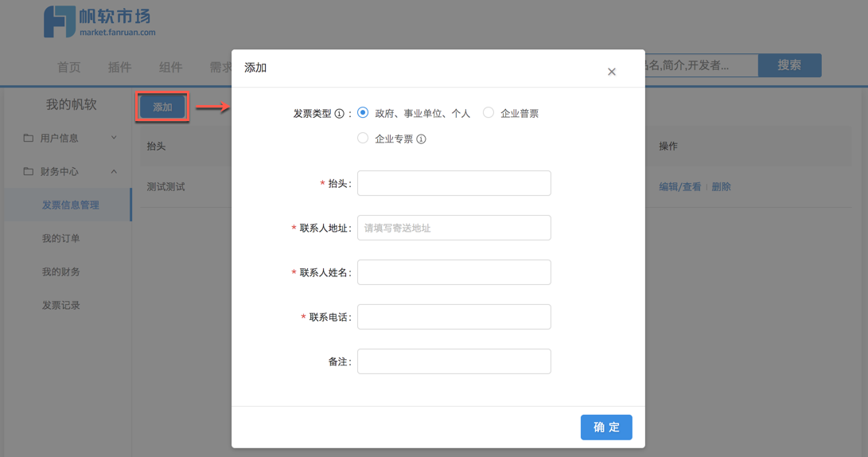Click info icon next to 发票类型
Image resolution: width=868 pixels, height=457 pixels.
pyautogui.click(x=340, y=114)
